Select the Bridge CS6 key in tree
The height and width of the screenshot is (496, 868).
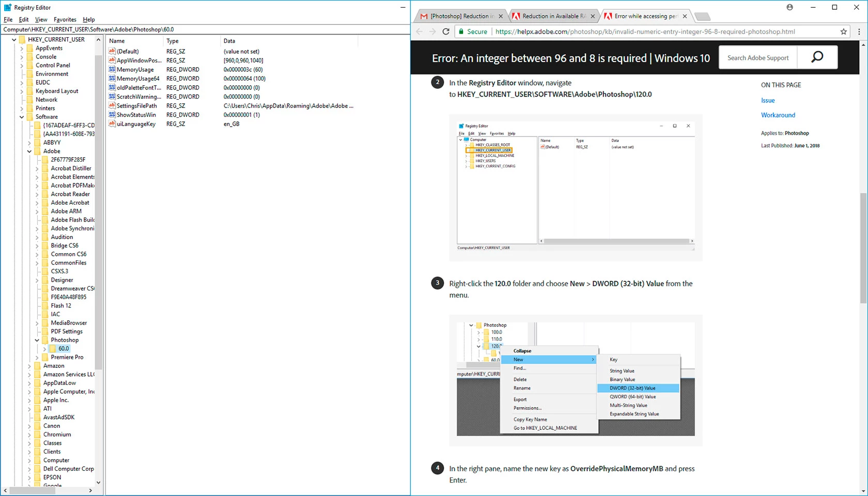[x=65, y=245]
